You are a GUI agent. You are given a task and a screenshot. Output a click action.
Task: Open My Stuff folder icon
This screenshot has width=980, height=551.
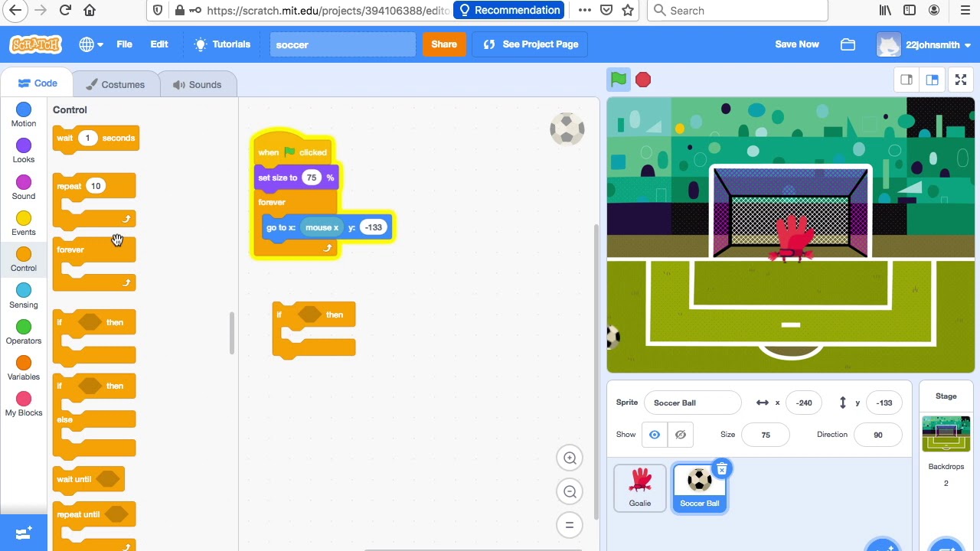pos(848,44)
